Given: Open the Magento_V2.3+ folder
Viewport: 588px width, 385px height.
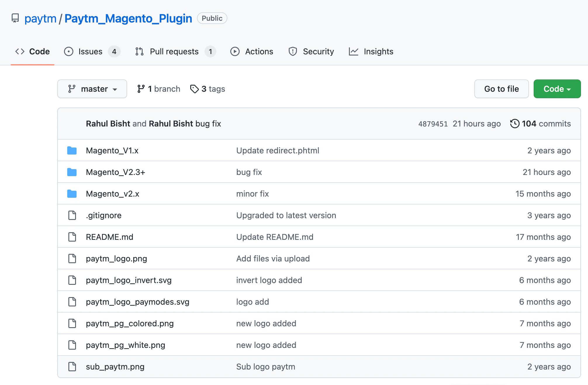Looking at the screenshot, I should tap(115, 172).
